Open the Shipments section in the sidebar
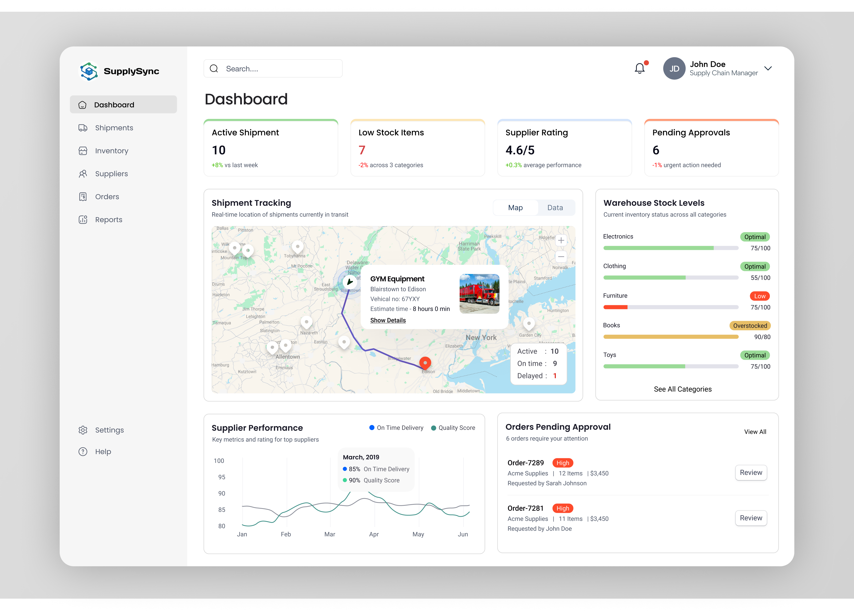The width and height of the screenshot is (854, 616). [114, 128]
